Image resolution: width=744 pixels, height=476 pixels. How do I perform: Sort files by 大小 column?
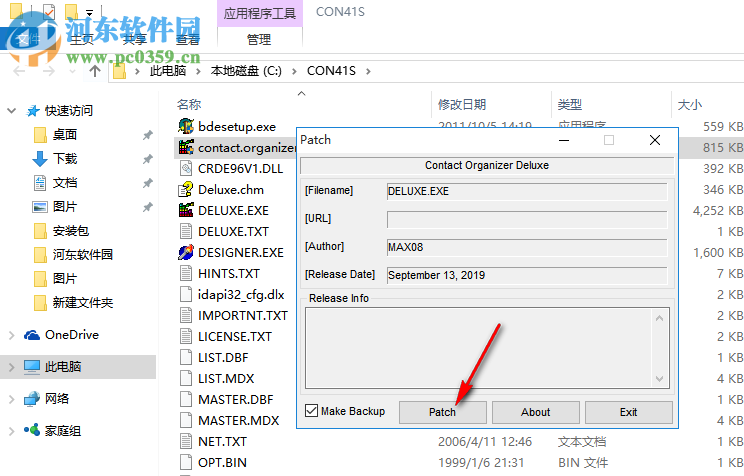[689, 104]
